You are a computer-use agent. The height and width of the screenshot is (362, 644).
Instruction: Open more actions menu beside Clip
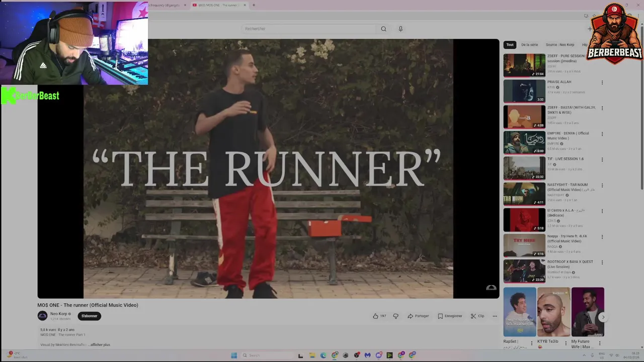tap(495, 316)
